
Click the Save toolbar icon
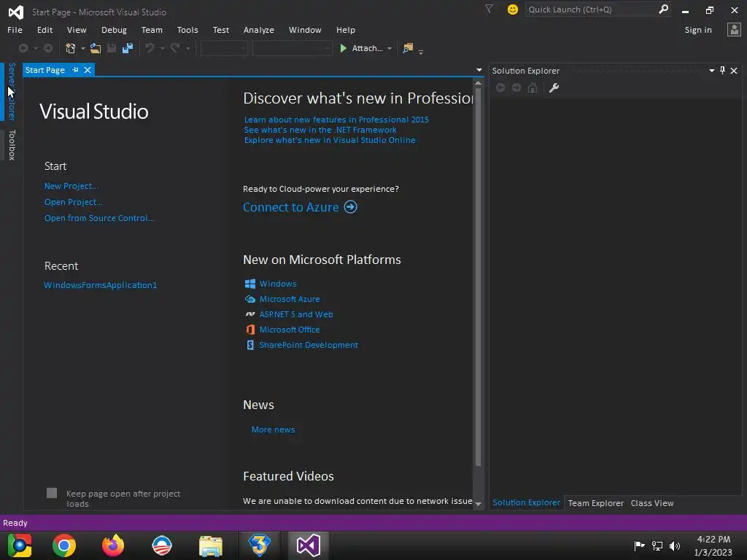112,48
